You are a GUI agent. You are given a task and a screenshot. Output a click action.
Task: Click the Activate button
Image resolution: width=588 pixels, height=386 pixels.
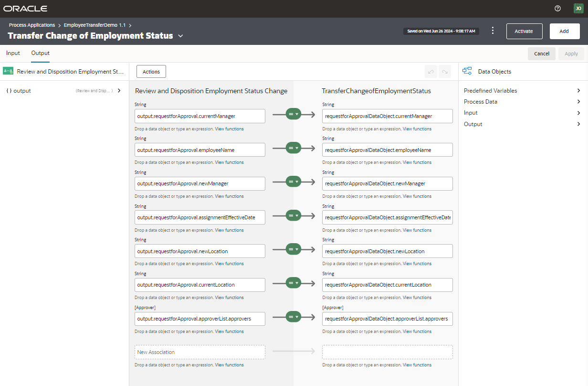tap(524, 31)
